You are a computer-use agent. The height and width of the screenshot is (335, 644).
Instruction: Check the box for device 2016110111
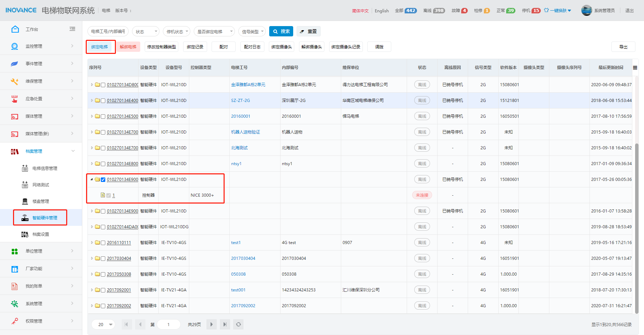pyautogui.click(x=103, y=243)
